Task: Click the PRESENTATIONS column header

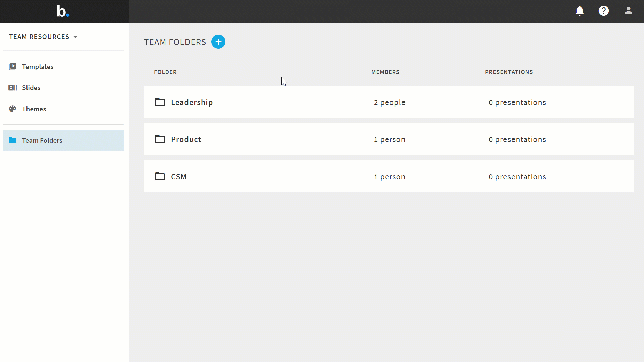Action: (x=509, y=72)
